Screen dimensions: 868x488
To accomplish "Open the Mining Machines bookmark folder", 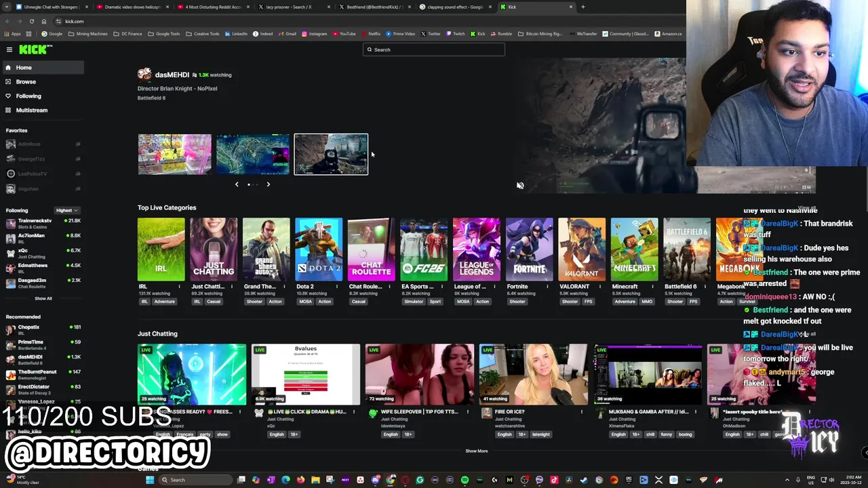I will tap(89, 34).
